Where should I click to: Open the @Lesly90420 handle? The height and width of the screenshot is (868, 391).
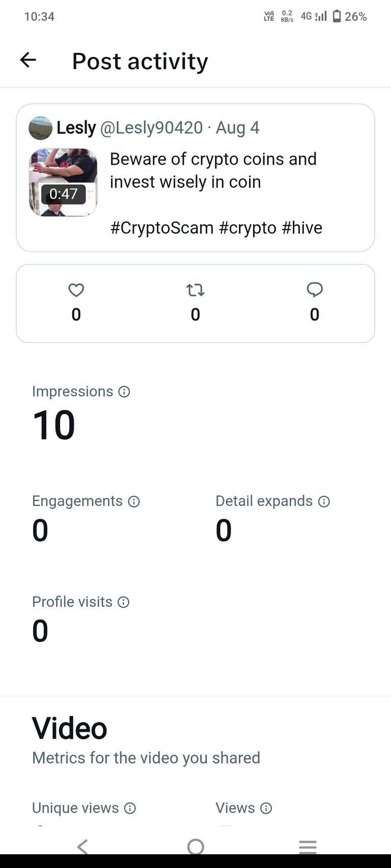[151, 128]
